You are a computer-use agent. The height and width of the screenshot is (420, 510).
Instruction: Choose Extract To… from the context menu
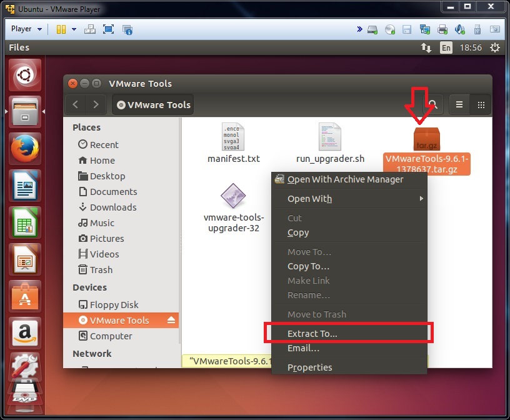pos(349,334)
